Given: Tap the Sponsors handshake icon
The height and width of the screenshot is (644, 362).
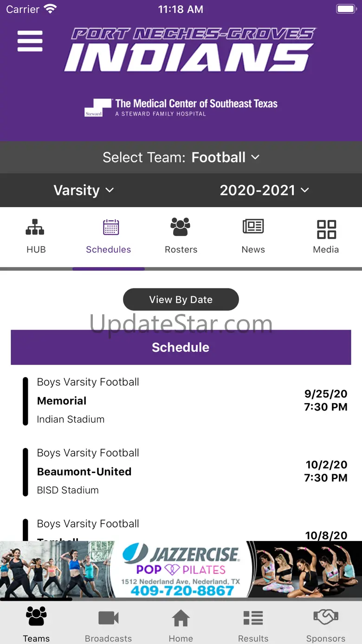Looking at the screenshot, I should tap(325, 618).
